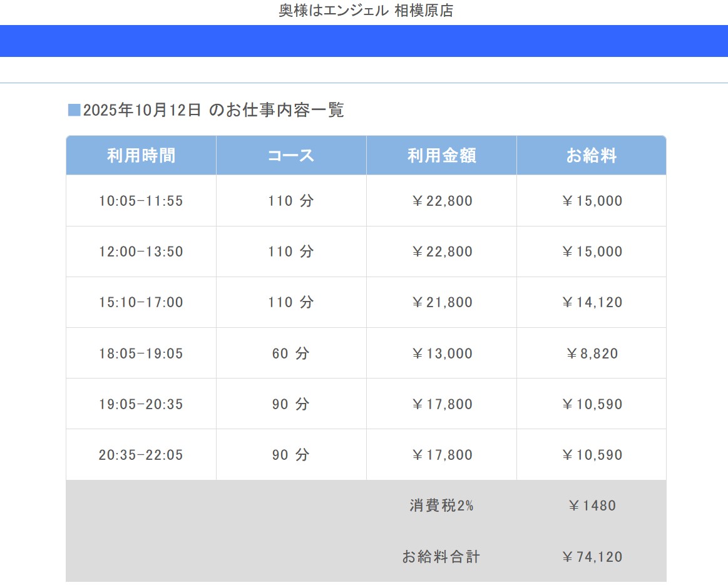
Task: Click the solid blue banner bar
Action: coord(364,41)
